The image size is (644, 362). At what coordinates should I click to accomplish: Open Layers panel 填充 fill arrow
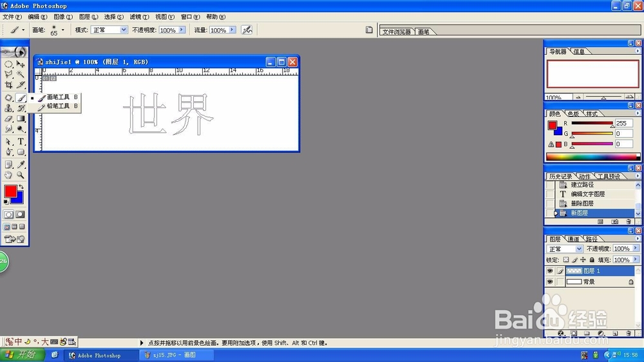click(x=636, y=260)
